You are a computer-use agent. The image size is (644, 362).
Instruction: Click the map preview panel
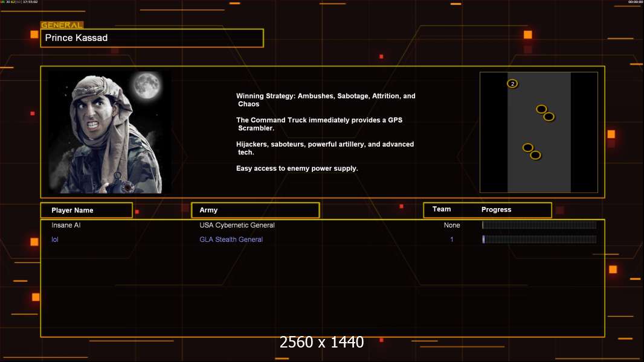coord(538,132)
